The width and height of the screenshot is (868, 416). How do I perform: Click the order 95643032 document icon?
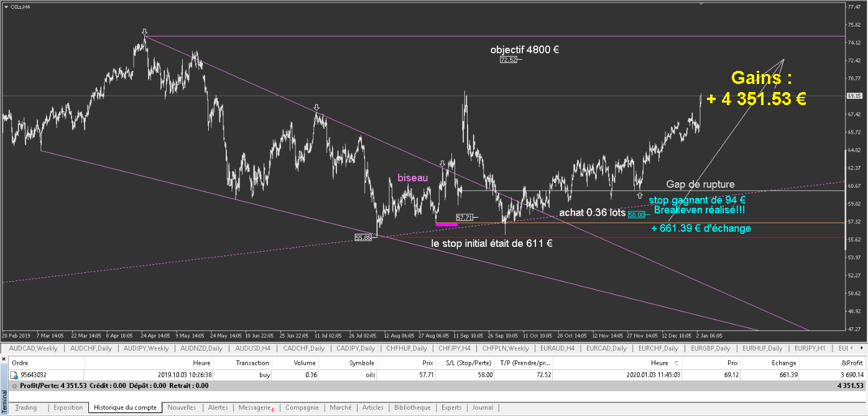click(14, 375)
